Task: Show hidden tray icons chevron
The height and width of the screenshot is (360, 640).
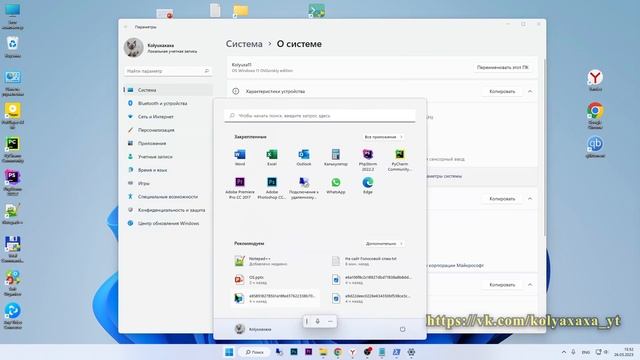Action: [564, 352]
